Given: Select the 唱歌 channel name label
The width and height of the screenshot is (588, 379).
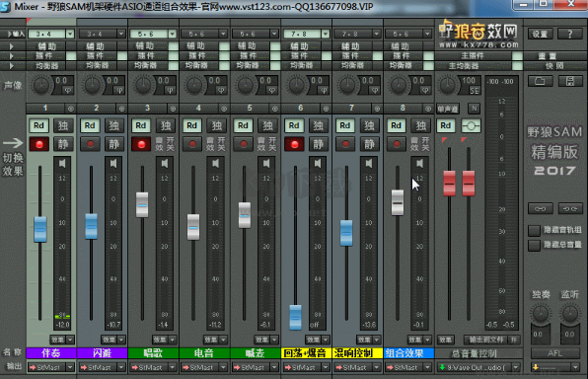Looking at the screenshot, I should click(153, 353).
